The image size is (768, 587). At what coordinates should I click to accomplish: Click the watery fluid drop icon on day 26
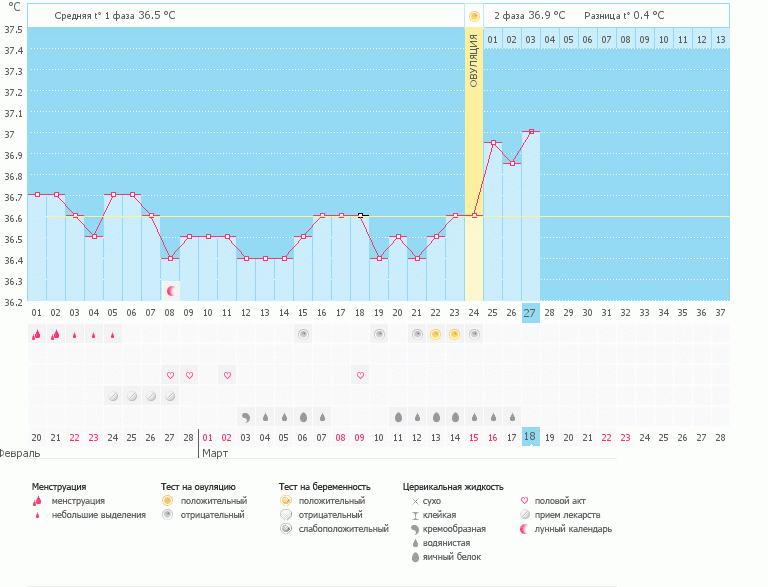[x=512, y=417]
